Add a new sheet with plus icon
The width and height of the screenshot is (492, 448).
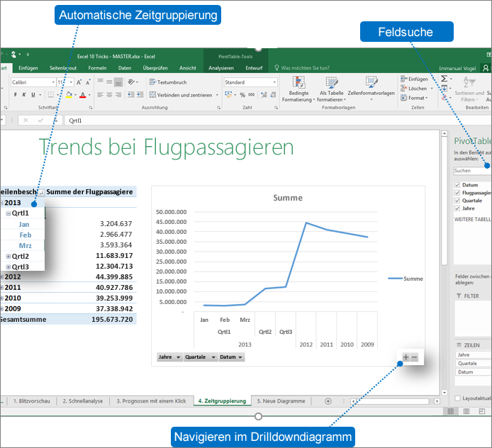328,401
